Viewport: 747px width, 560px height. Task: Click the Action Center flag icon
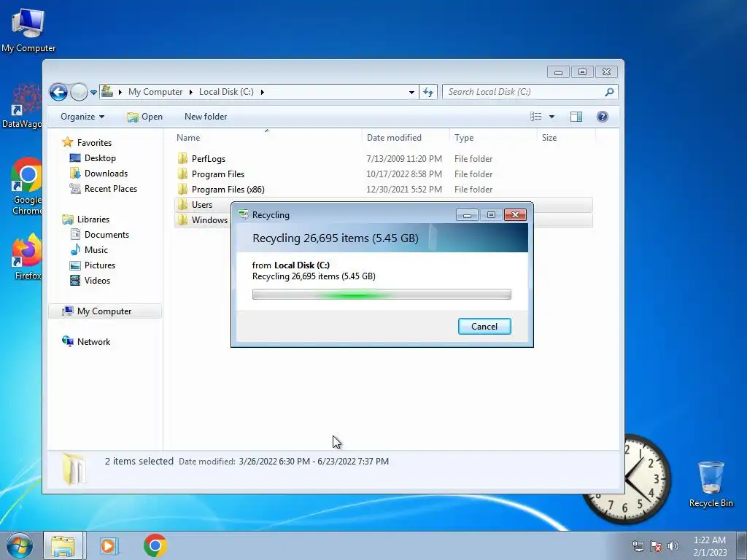click(656, 546)
